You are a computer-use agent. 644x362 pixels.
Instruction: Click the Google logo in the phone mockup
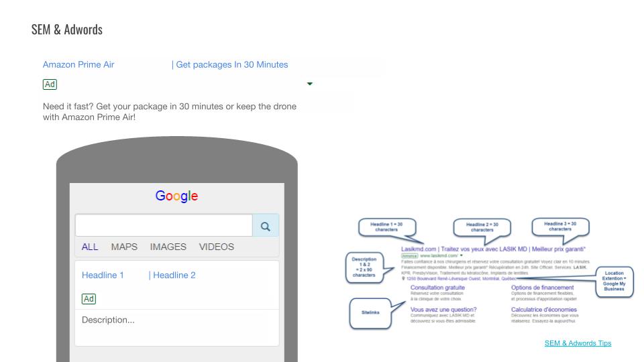coord(176,196)
